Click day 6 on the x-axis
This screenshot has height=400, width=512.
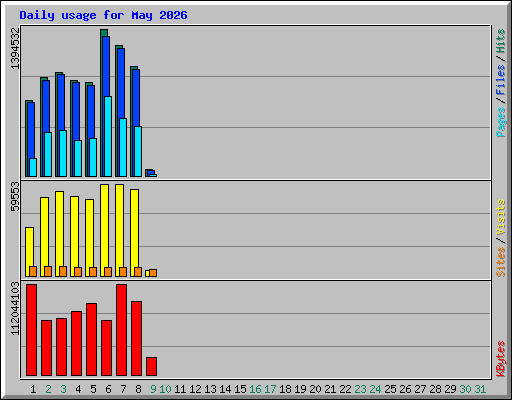[108, 389]
